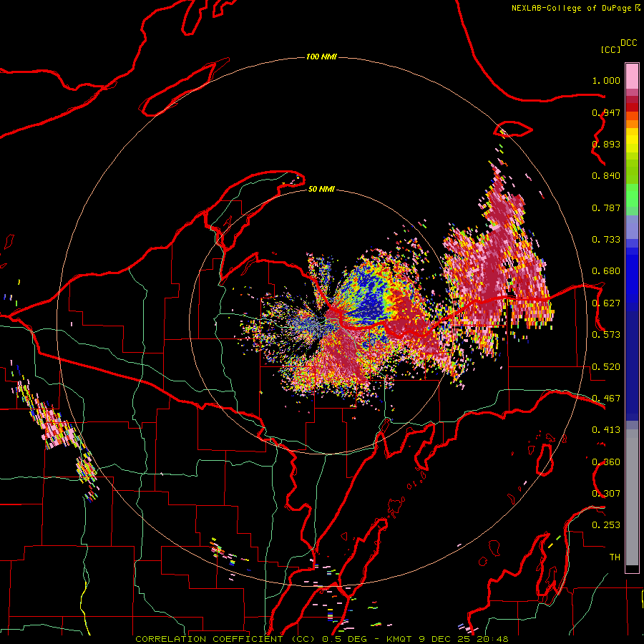Click the TH threshold label
This screenshot has height=644, width=644.
[x=615, y=557]
